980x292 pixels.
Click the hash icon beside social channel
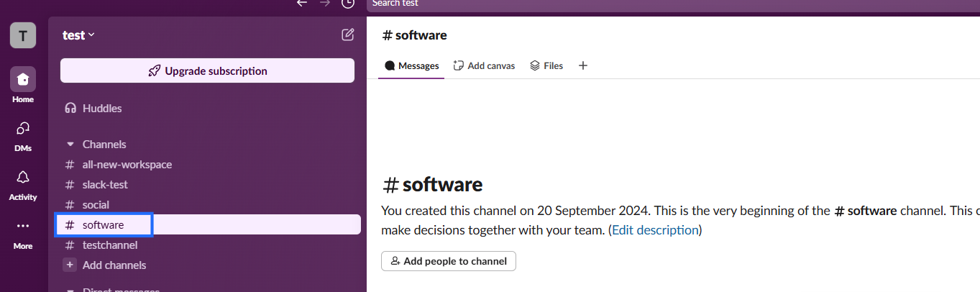[x=70, y=205]
